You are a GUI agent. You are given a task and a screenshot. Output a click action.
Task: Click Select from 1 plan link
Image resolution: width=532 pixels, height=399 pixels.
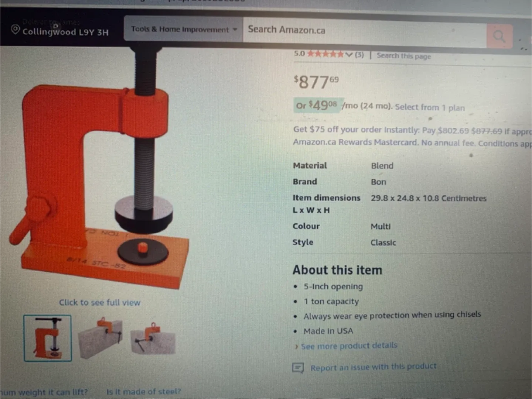pyautogui.click(x=430, y=107)
